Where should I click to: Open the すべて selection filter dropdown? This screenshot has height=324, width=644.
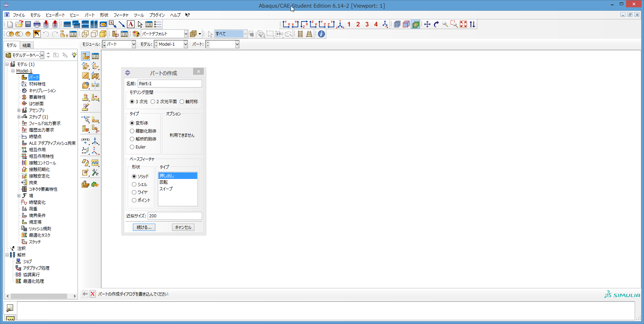click(245, 34)
